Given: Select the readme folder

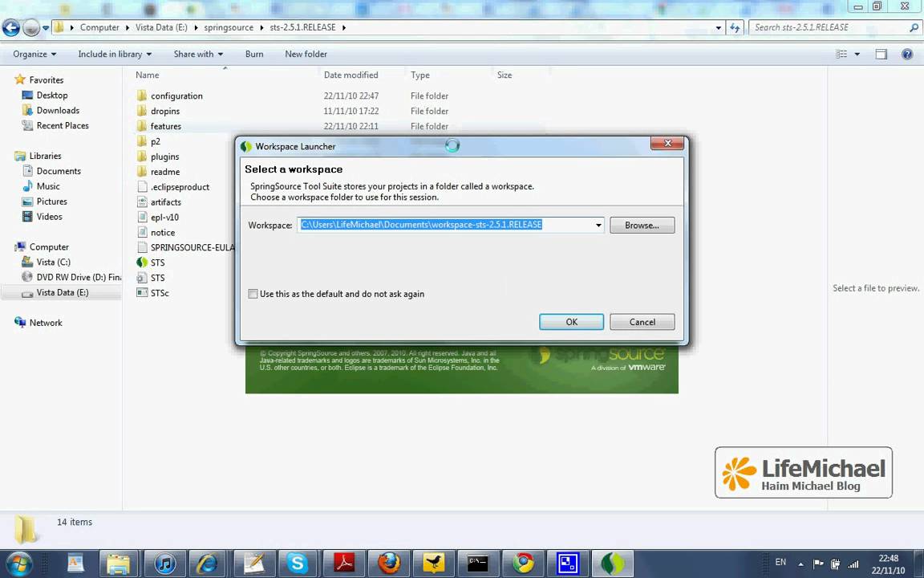Looking at the screenshot, I should pyautogui.click(x=165, y=172).
